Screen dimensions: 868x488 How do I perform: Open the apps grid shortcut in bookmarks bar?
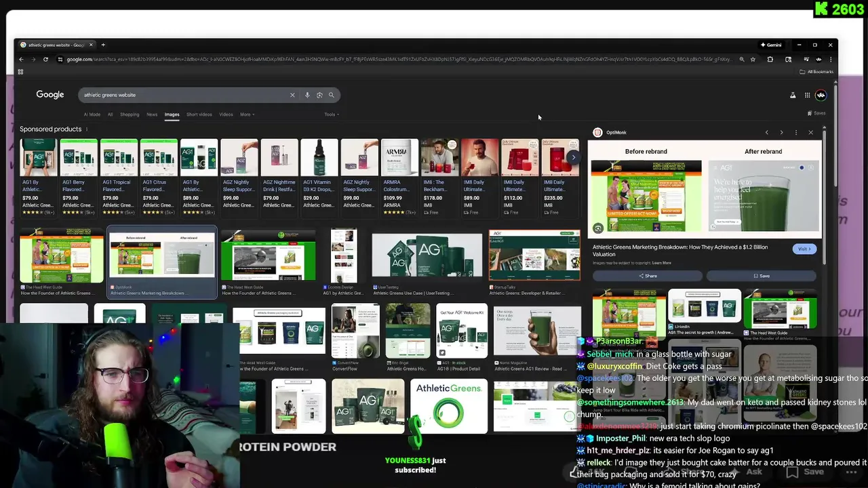click(20, 72)
